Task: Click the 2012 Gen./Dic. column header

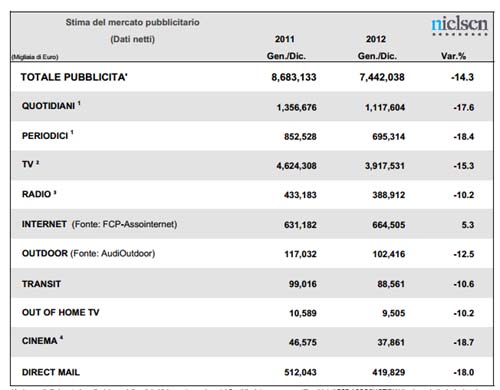Action: click(377, 47)
